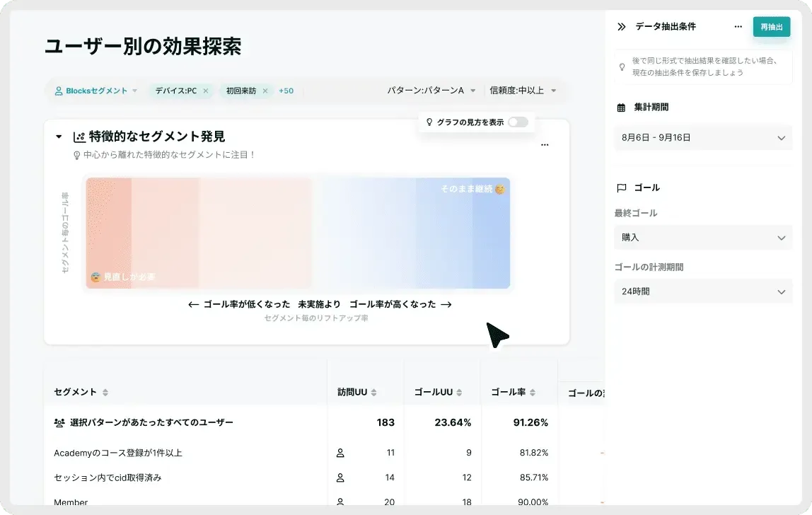
Task: Sort by ゴールUU column
Action: click(459, 393)
